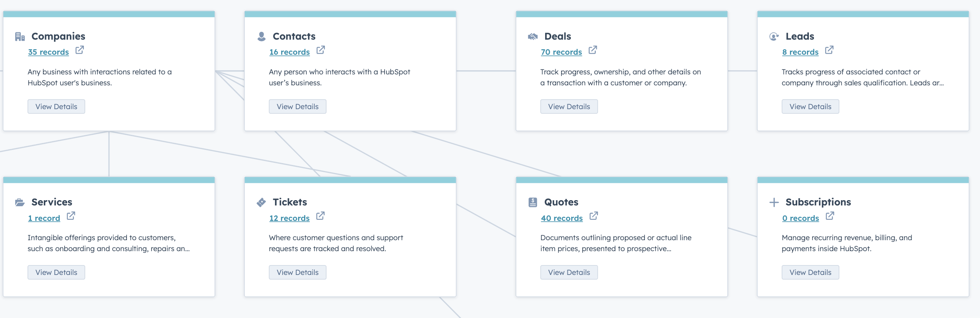
Task: Open Leads records via external link icon
Action: click(829, 50)
